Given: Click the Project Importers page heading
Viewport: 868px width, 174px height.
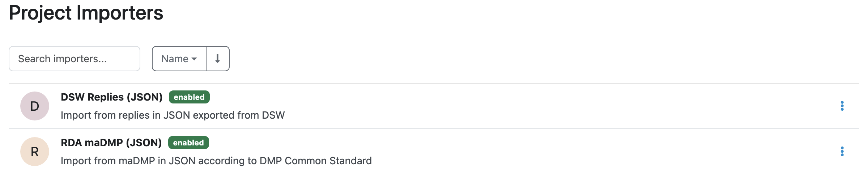Looking at the screenshot, I should point(86,13).
